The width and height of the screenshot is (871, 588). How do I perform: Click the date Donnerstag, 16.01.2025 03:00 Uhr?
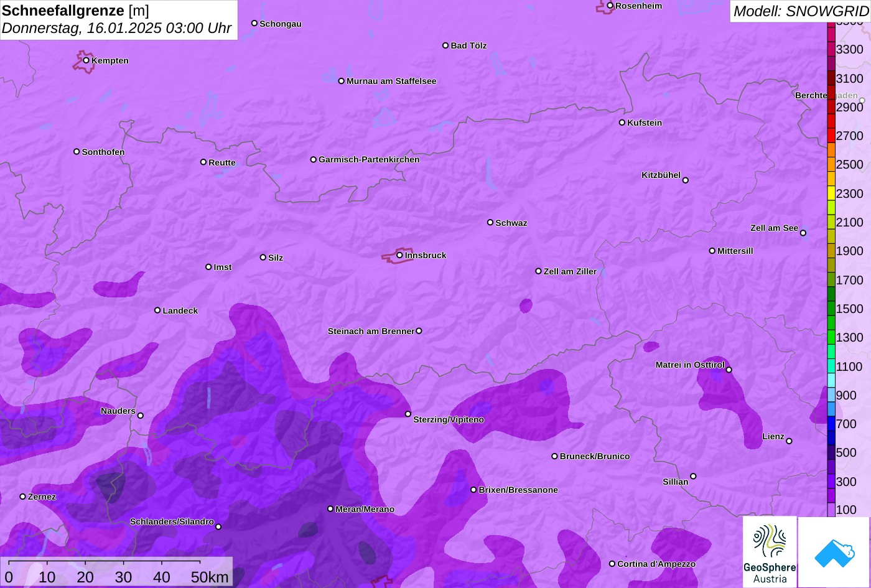pos(117,29)
